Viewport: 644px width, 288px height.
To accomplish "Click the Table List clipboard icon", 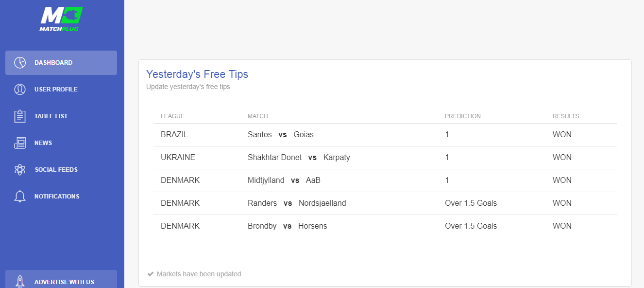I will (x=20, y=116).
